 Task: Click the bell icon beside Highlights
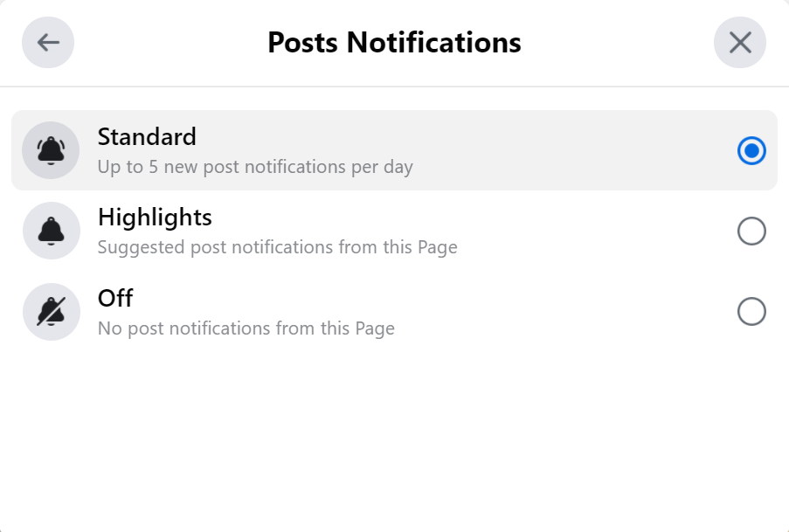click(52, 231)
